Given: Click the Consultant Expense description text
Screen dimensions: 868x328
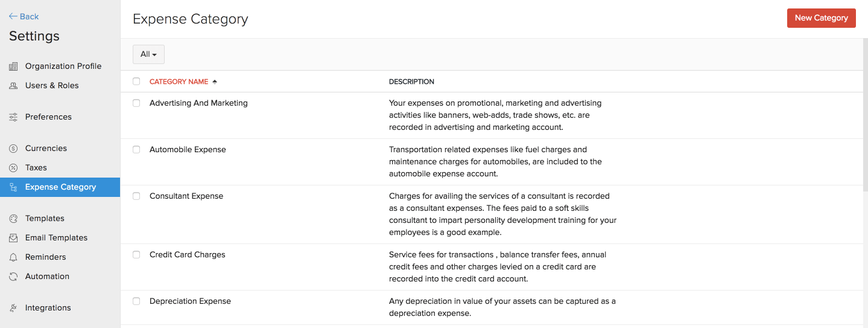Looking at the screenshot, I should click(x=503, y=214).
